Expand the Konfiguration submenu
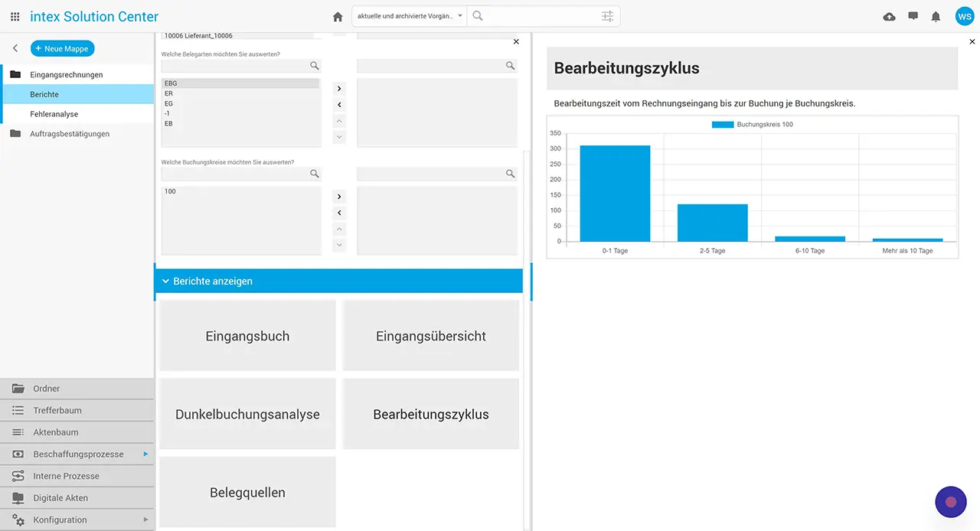 coord(145,520)
